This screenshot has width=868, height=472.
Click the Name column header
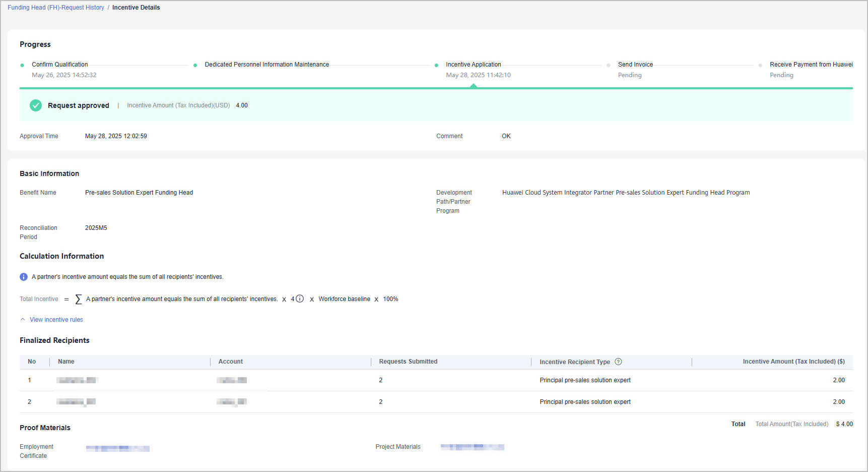coord(66,362)
